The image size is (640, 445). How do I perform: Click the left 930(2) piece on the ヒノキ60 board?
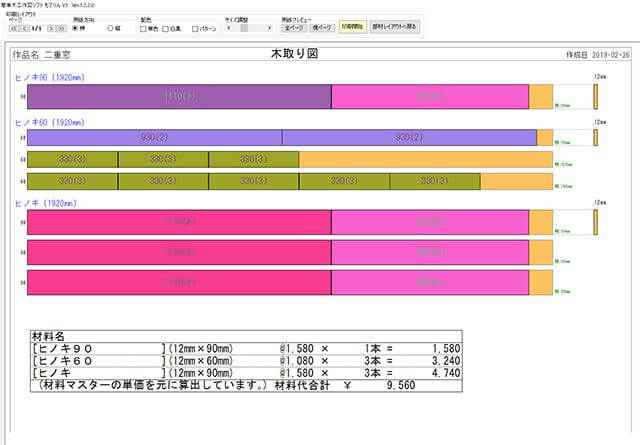[x=154, y=138]
